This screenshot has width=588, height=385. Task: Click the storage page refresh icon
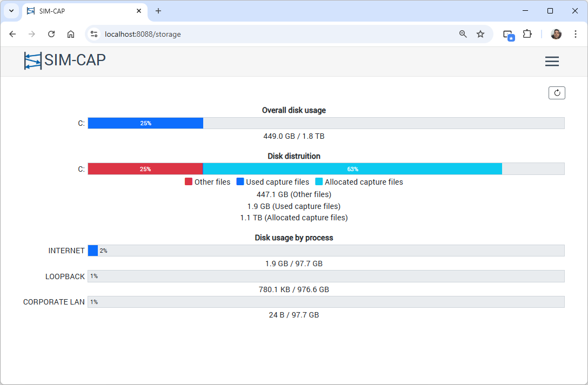(557, 93)
